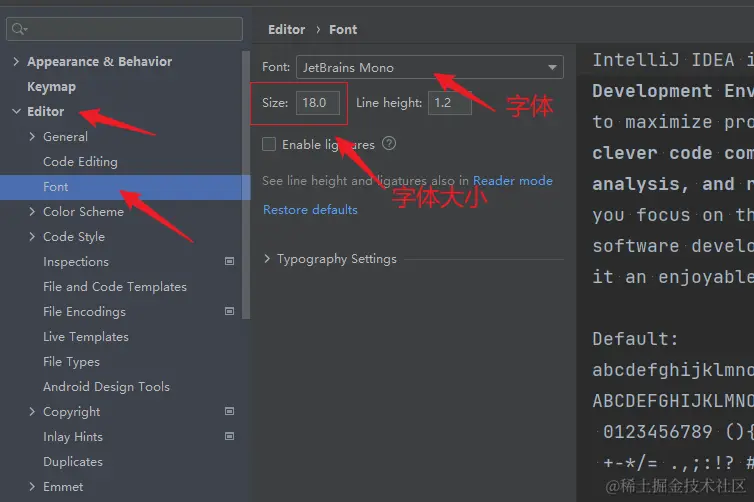Expand the Code Style node
Screen dimensions: 754x502
[x=32, y=237]
